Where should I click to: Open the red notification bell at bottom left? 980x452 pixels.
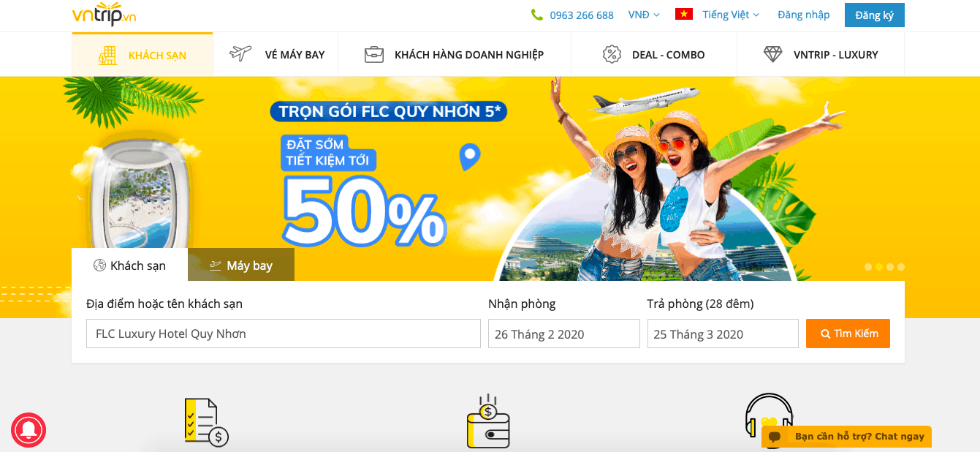point(29,430)
